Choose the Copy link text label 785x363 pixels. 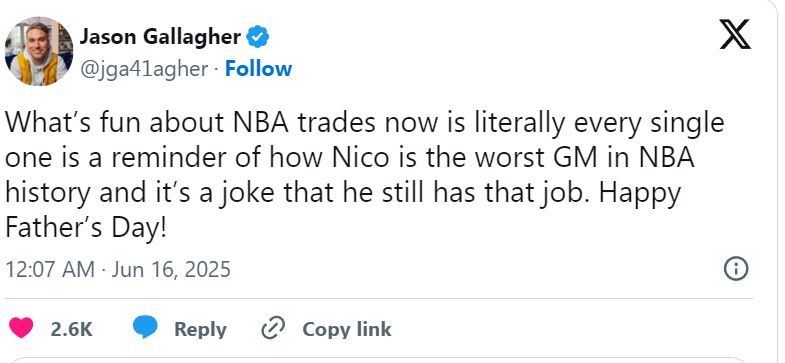point(347,329)
